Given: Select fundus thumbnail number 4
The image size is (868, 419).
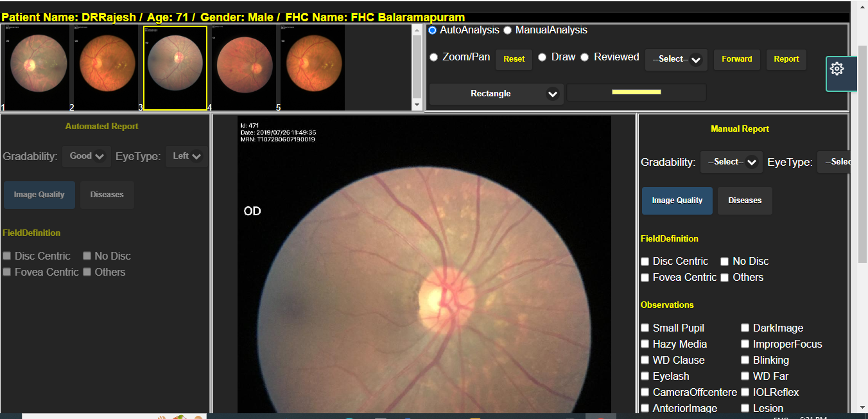Looking at the screenshot, I should pos(244,67).
